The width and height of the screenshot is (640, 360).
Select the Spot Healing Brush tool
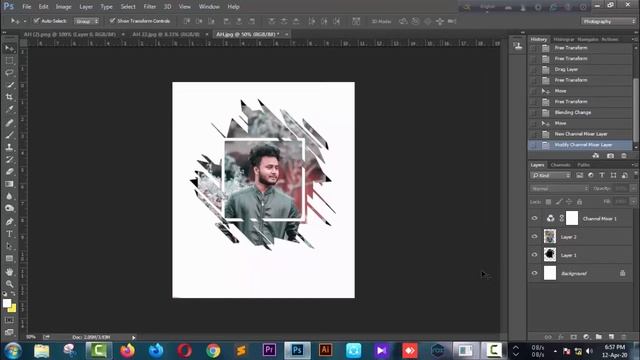coord(9,122)
